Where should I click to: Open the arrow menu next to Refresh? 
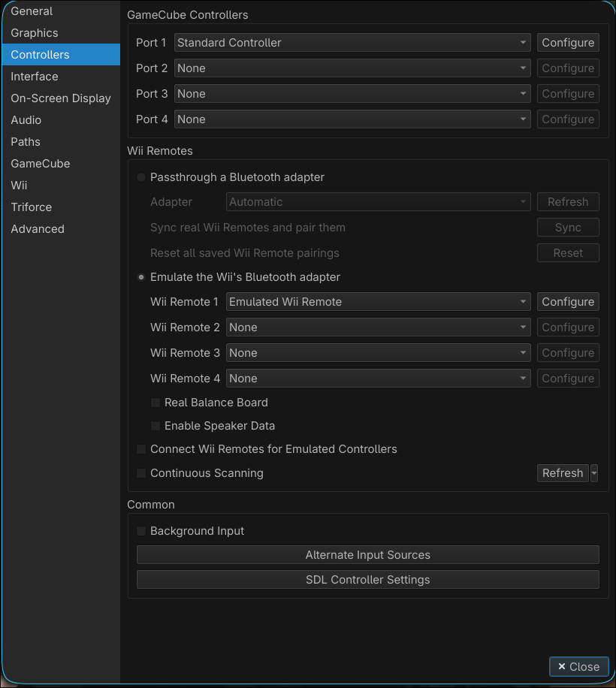(594, 473)
